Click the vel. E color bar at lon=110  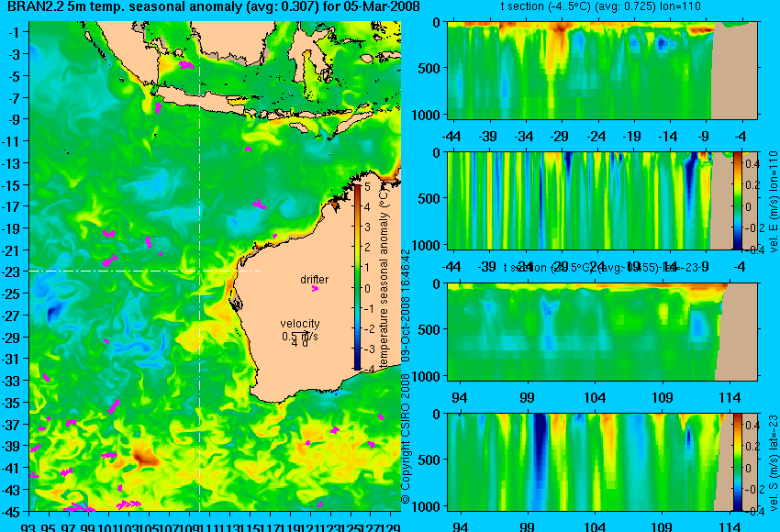[737, 200]
